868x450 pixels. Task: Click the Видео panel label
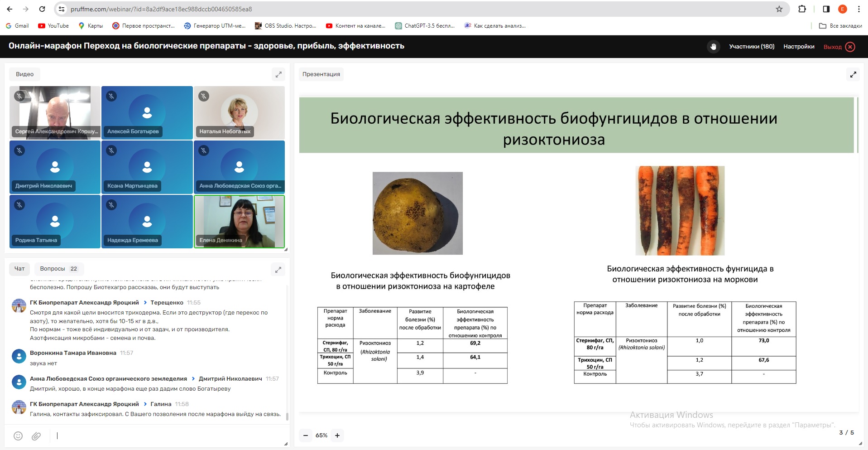(25, 74)
